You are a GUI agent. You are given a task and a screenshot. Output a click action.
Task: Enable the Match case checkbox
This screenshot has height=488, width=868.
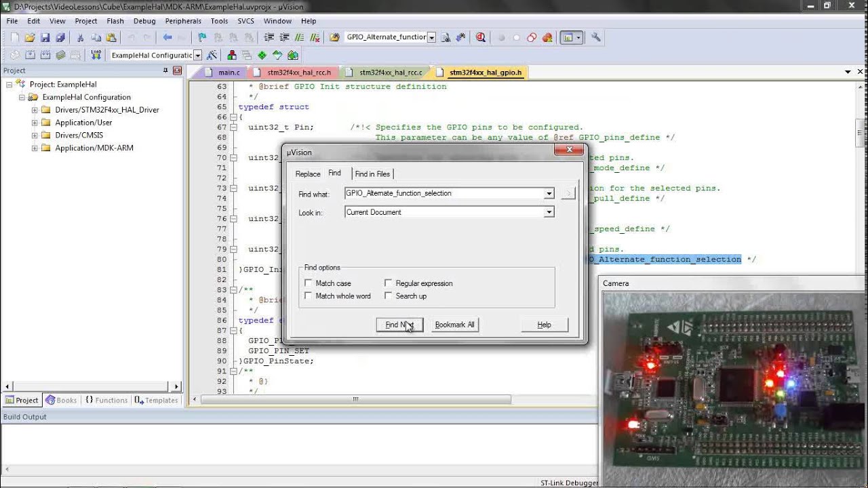(309, 283)
